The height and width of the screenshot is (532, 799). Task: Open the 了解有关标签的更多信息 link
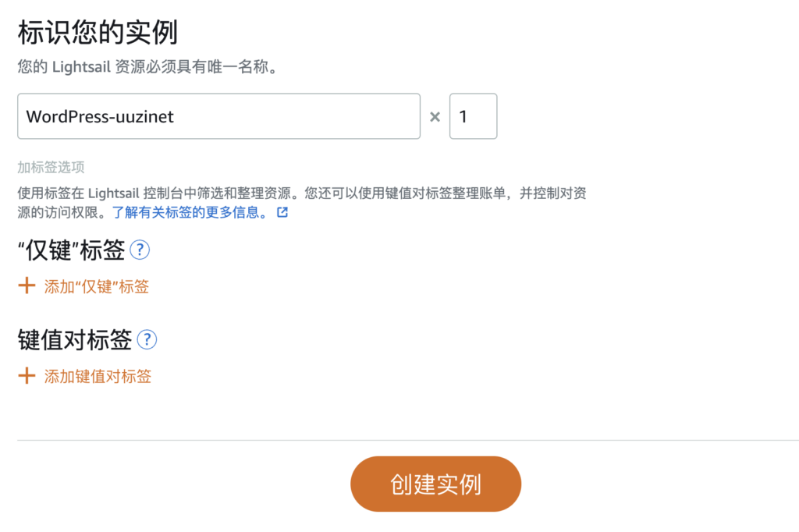pos(189,212)
